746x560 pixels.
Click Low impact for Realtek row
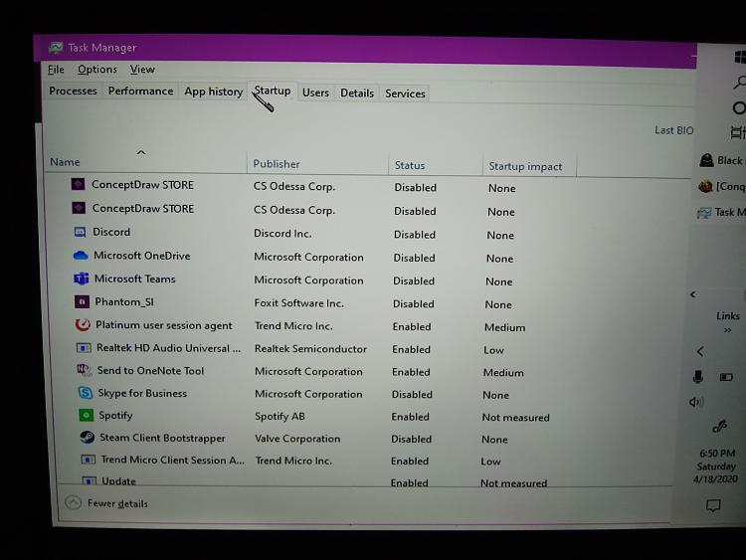point(493,351)
